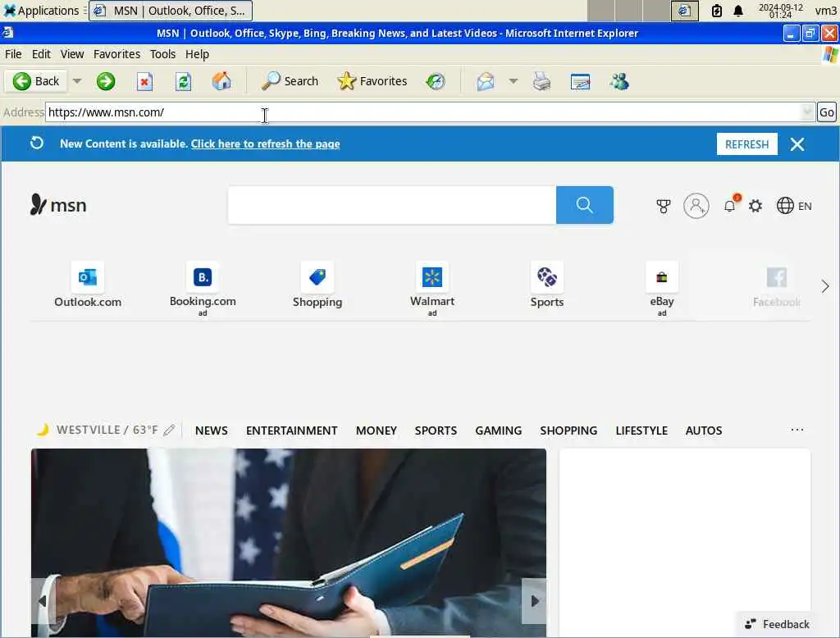Open the eBay shortcut
The image size is (840, 638).
point(662,289)
